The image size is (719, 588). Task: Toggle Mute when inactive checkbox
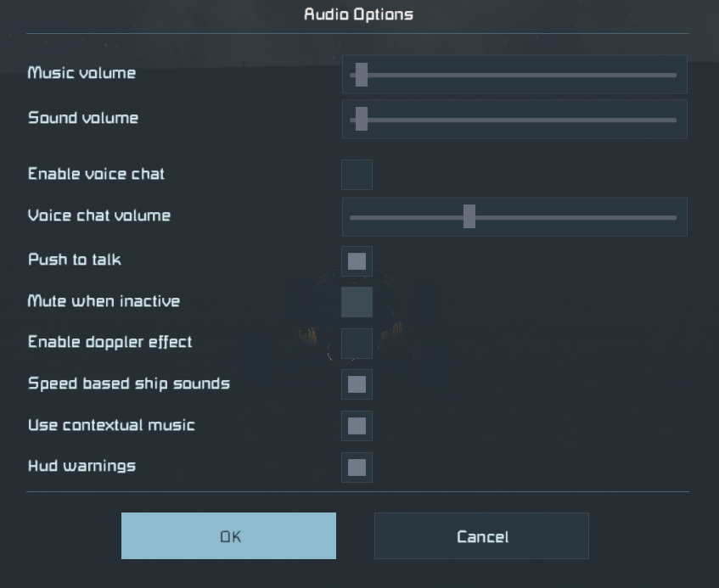pos(357,302)
